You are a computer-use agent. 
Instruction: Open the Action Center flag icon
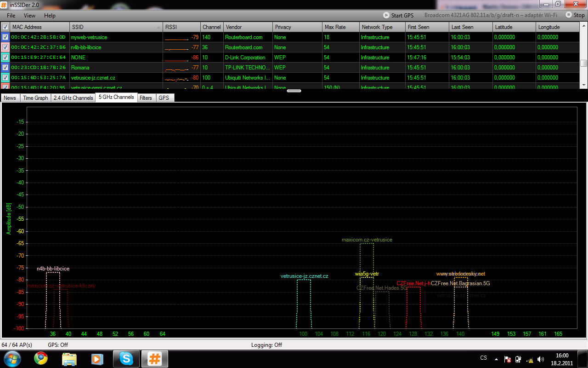pyautogui.click(x=508, y=359)
